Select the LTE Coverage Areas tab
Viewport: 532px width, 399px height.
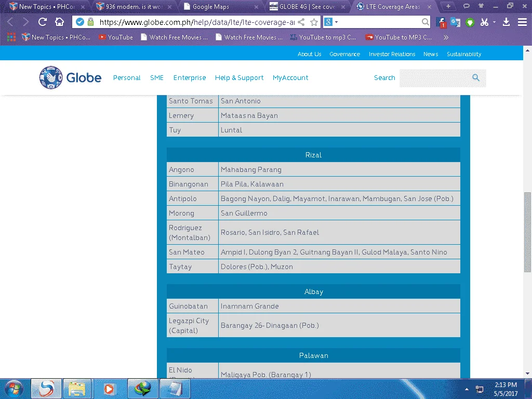[394, 6]
